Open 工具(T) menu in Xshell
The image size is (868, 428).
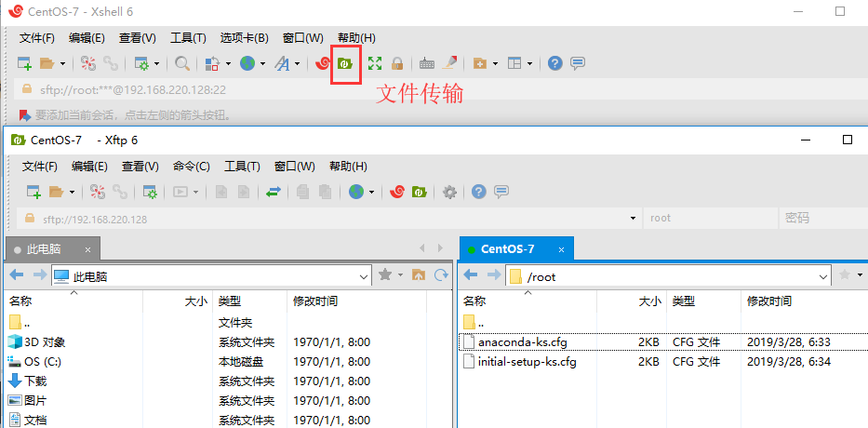click(188, 37)
